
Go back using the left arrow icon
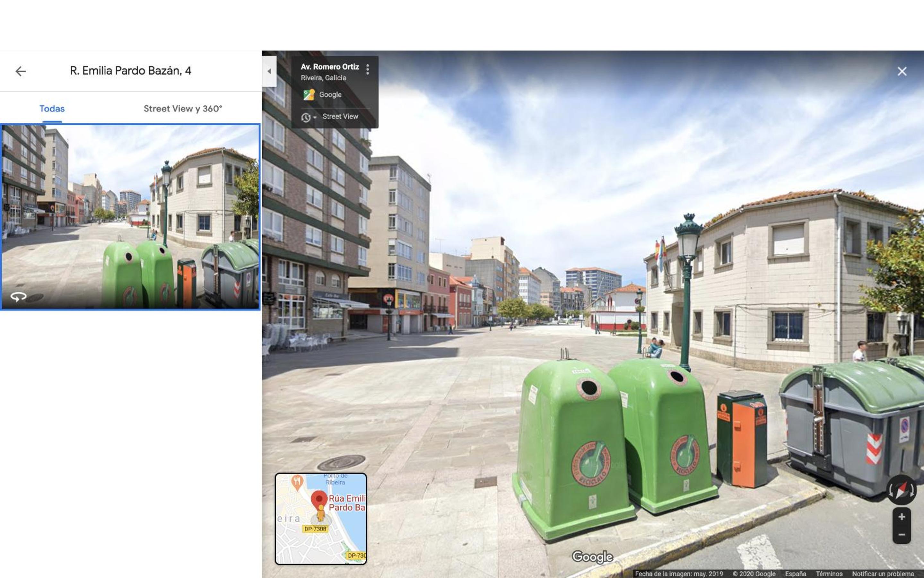tap(21, 71)
